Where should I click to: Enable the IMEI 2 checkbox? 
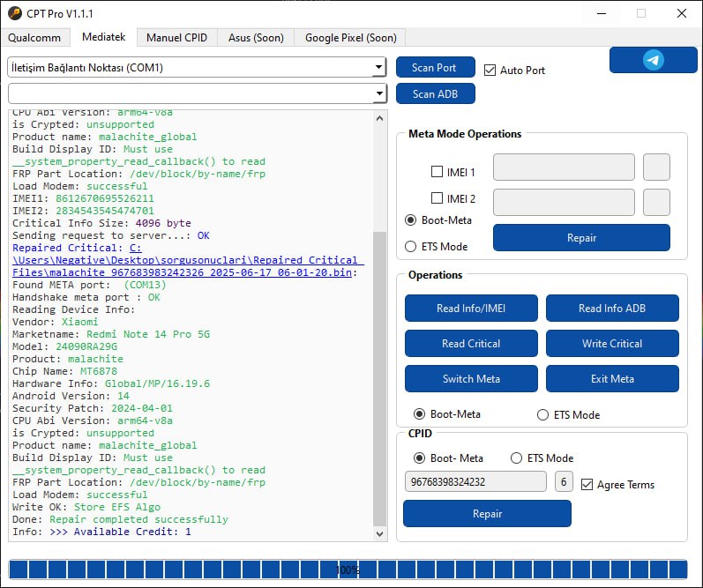point(437,198)
